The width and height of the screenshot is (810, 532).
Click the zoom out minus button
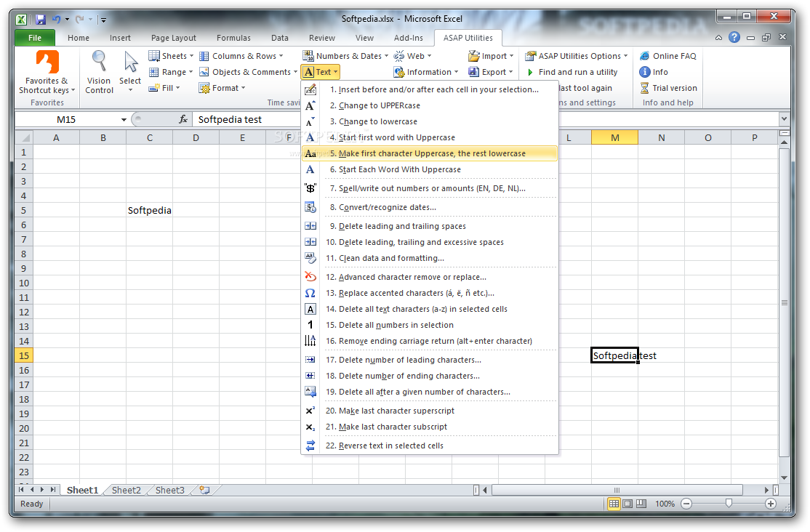686,504
